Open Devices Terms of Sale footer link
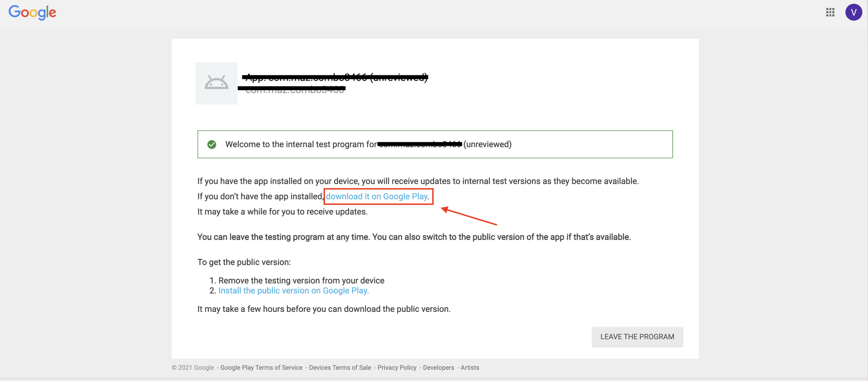The image size is (868, 381). [x=340, y=367]
